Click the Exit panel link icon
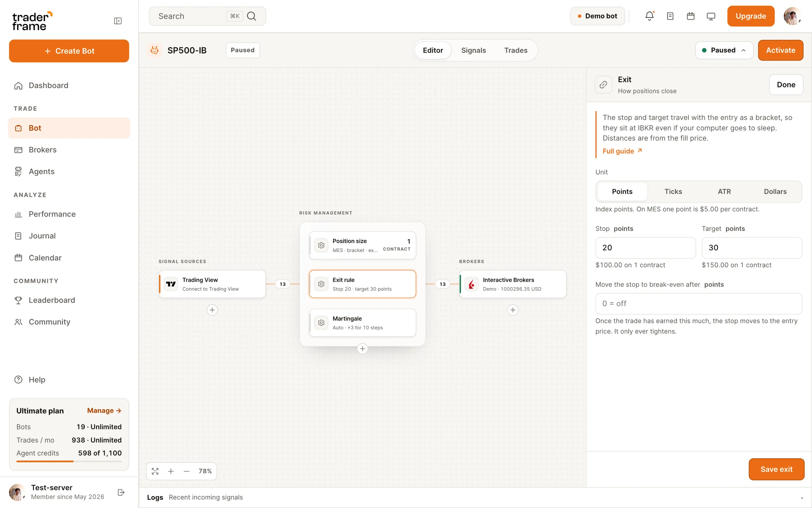 (603, 85)
